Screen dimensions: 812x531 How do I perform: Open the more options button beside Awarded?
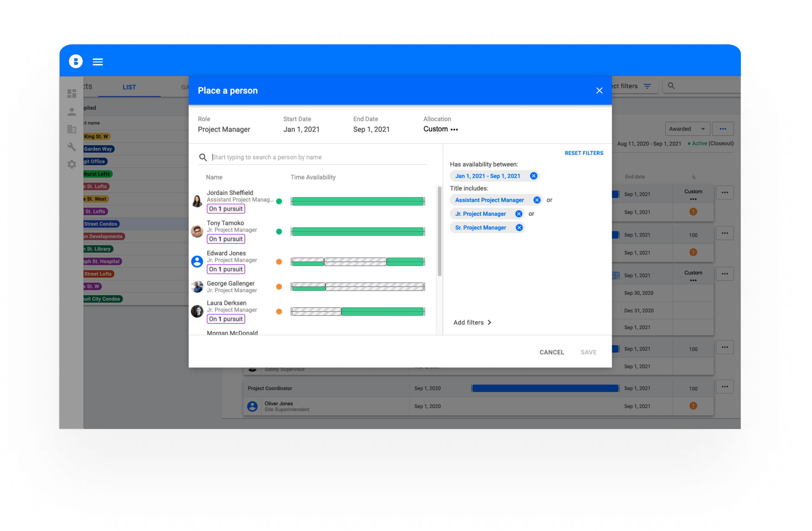[x=723, y=129]
